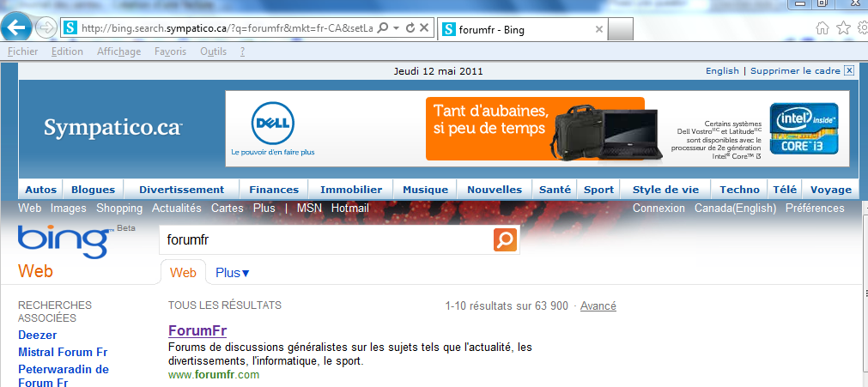Open the Immobilier section
The image size is (868, 387).
point(351,190)
